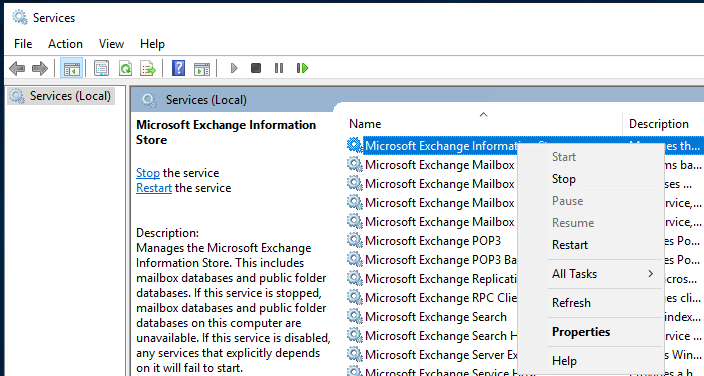Click gear icon beside Microsoft Exchange Search Host row
The height and width of the screenshot is (376, 704).
point(355,336)
